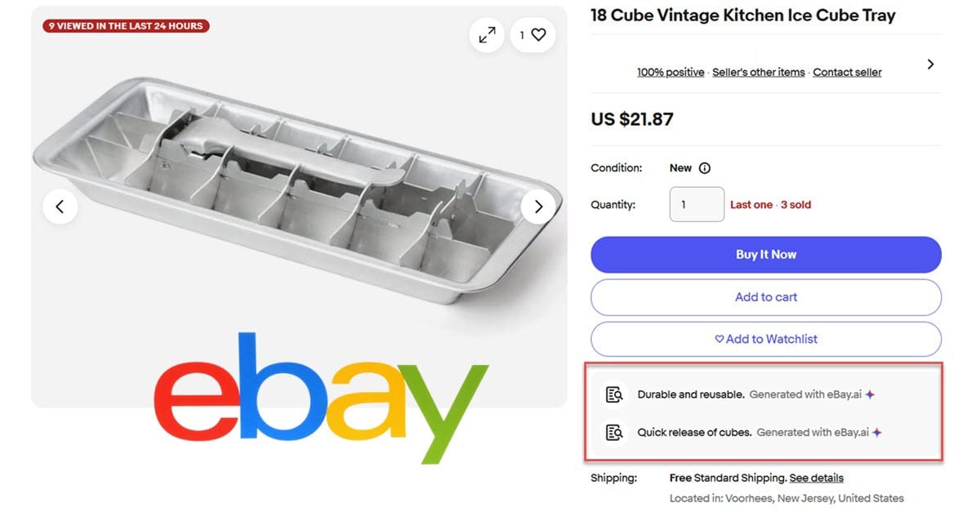The image size is (980, 512).
Task: View Seller's other items
Action: (759, 73)
